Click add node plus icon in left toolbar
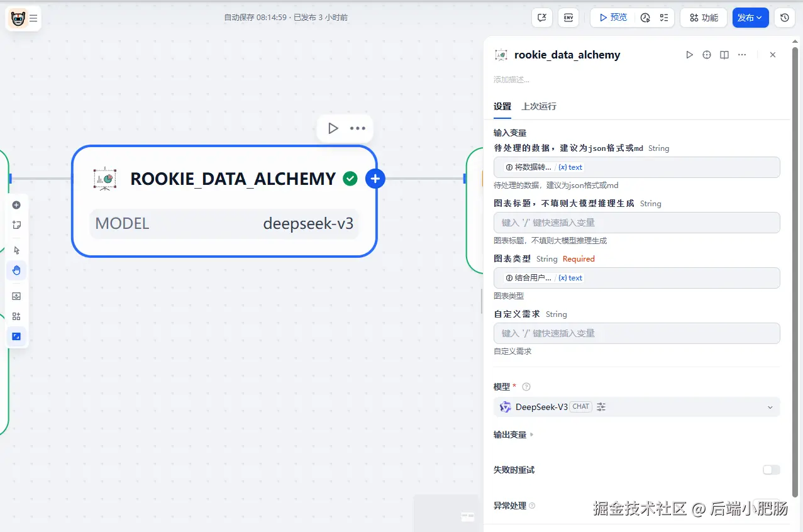The height and width of the screenshot is (532, 803). [16, 205]
